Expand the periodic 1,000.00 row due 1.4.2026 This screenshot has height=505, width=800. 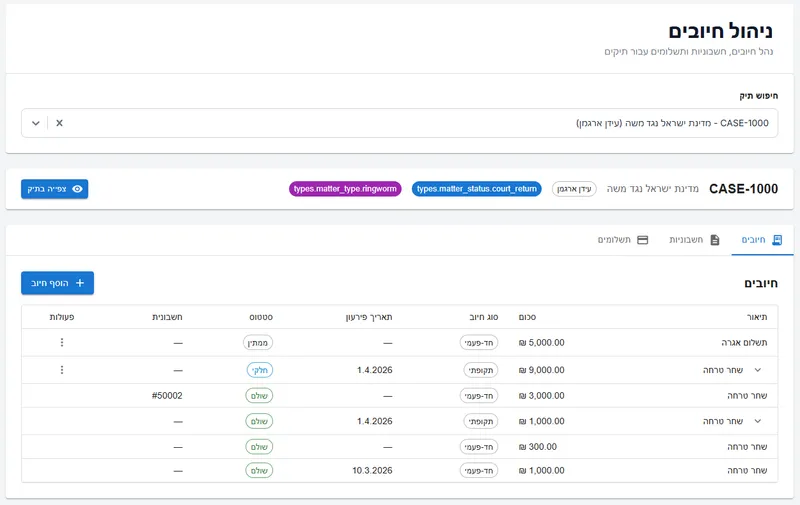click(x=757, y=421)
